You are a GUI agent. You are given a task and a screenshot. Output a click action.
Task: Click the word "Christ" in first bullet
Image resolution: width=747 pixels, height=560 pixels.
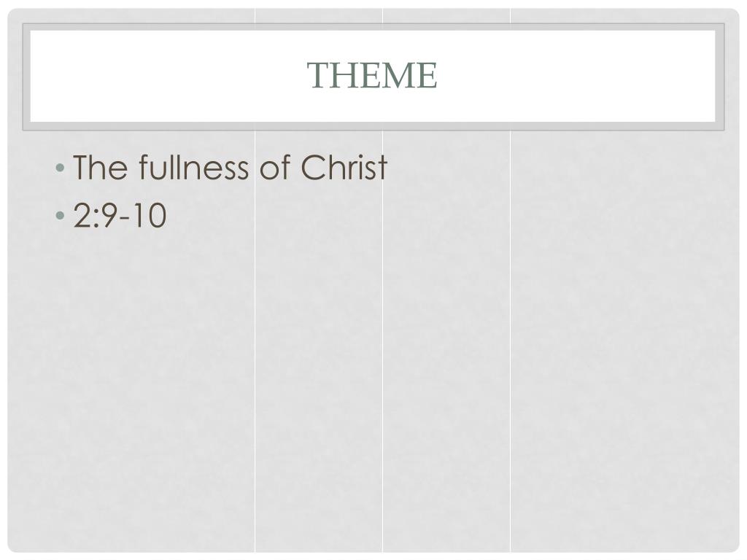(x=344, y=168)
